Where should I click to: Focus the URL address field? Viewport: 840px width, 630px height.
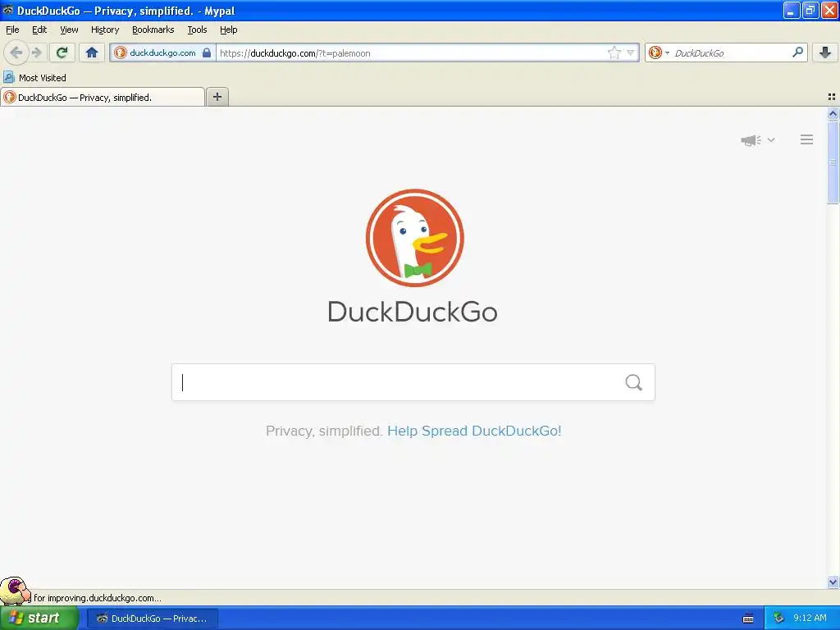coord(410,52)
